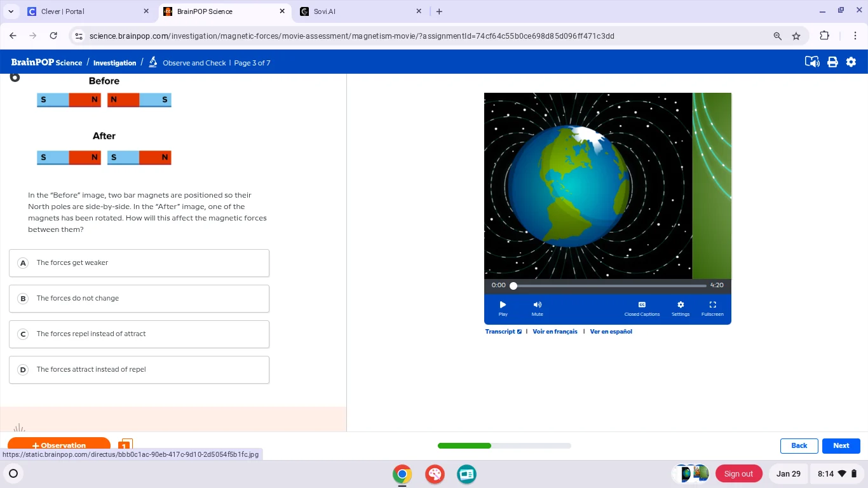This screenshot has height=488, width=868.
Task: Turn on Closed Captions
Action: pos(642,308)
